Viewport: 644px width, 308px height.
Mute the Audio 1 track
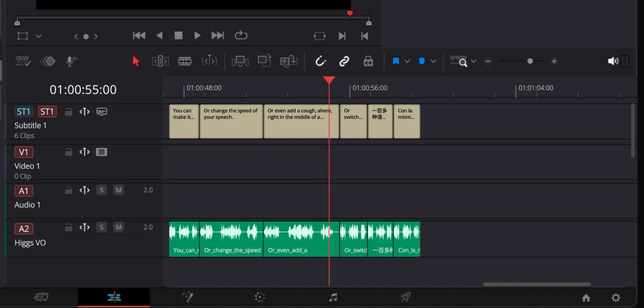(118, 190)
